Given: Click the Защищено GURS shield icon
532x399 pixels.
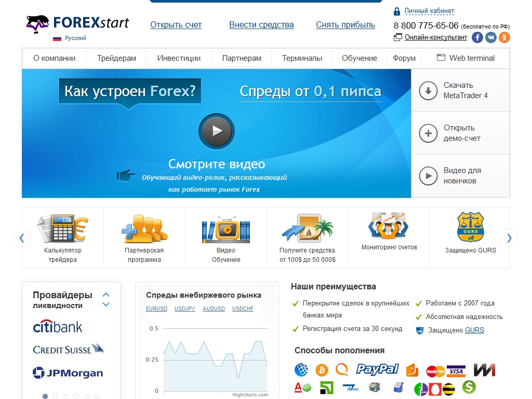Looking at the screenshot, I should [470, 228].
